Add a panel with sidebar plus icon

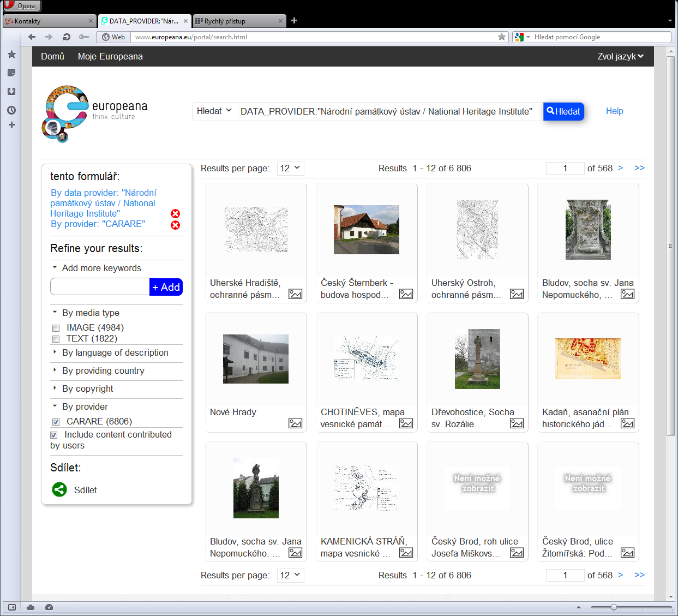click(x=11, y=125)
